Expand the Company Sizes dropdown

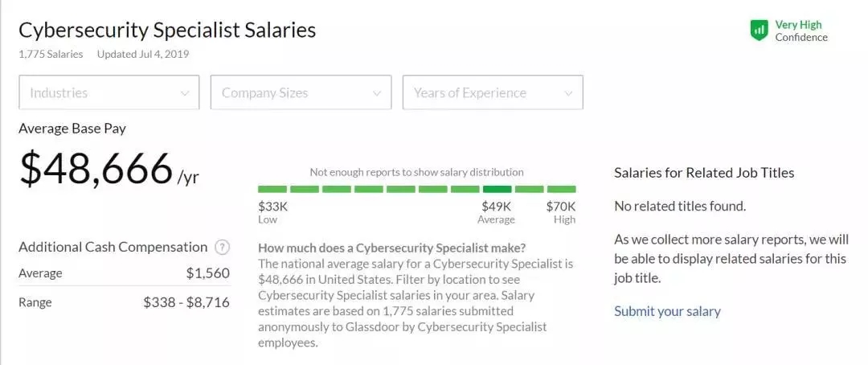pyautogui.click(x=301, y=92)
